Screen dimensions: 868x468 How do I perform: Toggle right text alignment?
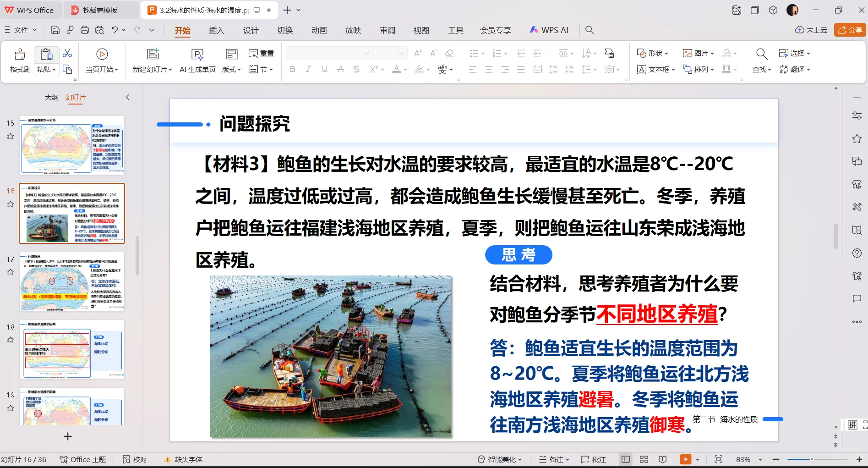pos(505,69)
